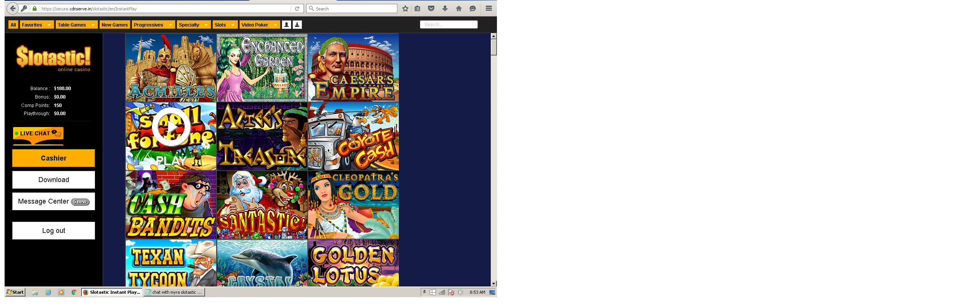Open the Firefox hamburger menu
Screen dimensions: 980x308
click(488, 8)
